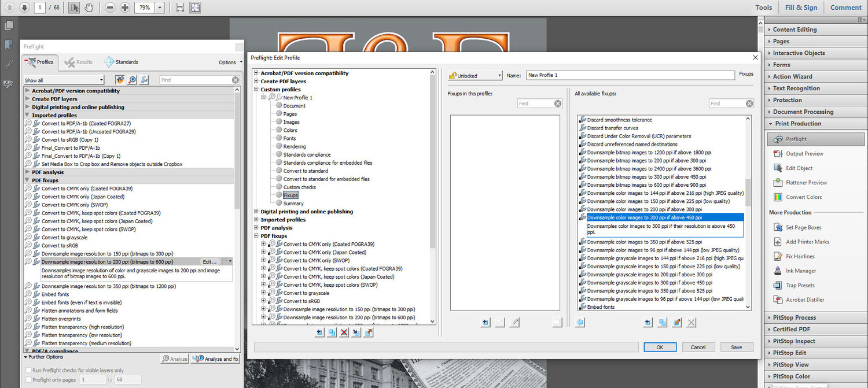Open the Bookmarks sidebar panel

click(9, 45)
